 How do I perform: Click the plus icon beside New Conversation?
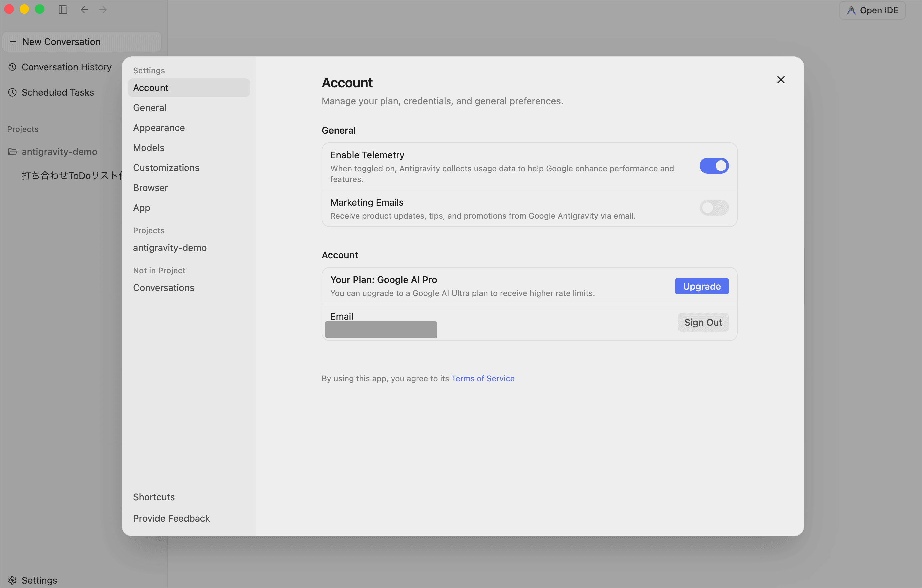point(13,42)
